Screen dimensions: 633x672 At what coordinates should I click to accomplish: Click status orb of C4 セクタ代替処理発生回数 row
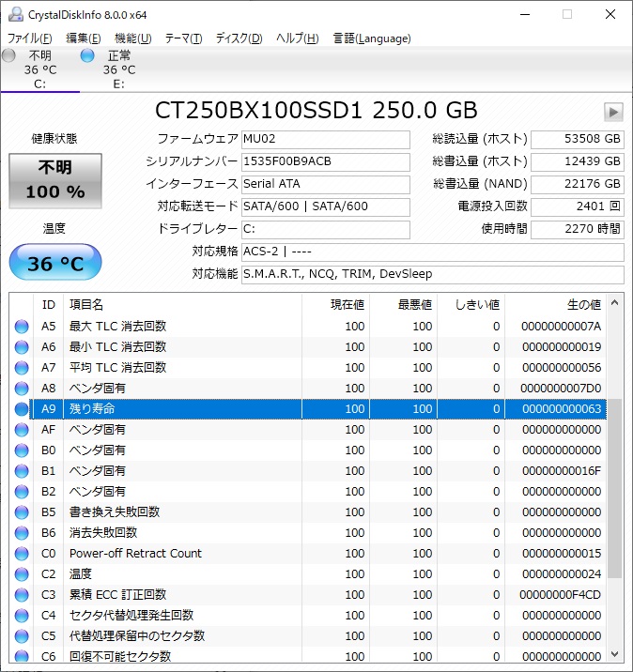point(22,616)
